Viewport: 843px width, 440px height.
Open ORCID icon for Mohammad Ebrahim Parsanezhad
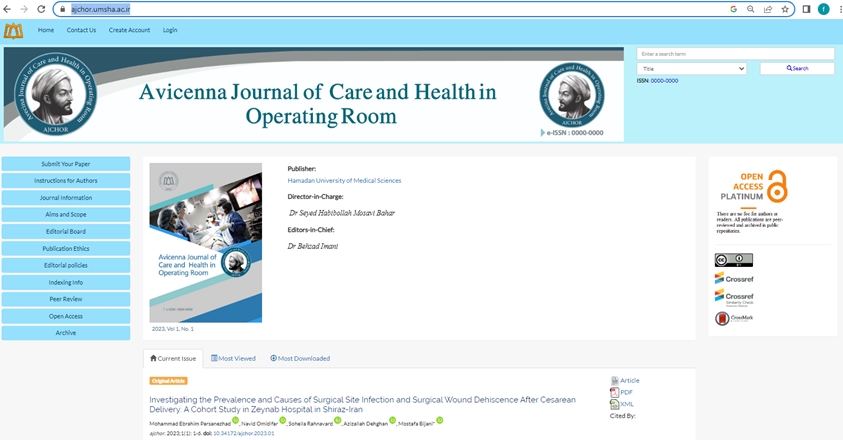235,421
